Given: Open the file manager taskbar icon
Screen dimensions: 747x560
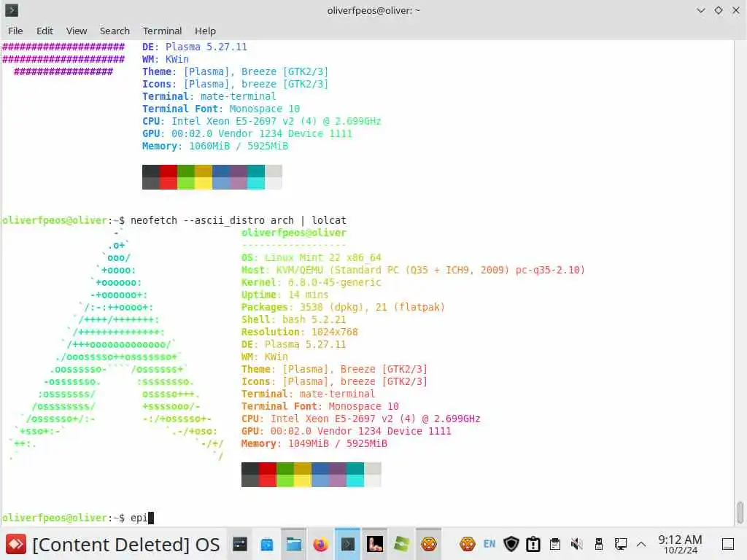Looking at the screenshot, I should (294, 544).
